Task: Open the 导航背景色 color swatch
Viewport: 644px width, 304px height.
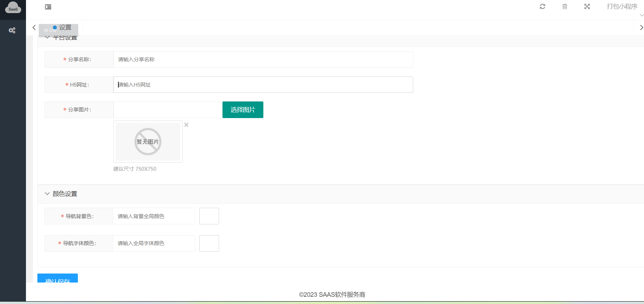Action: (x=209, y=216)
